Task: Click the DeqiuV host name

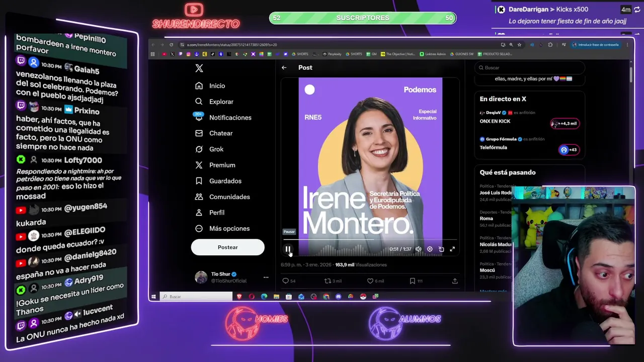Action: (x=493, y=113)
